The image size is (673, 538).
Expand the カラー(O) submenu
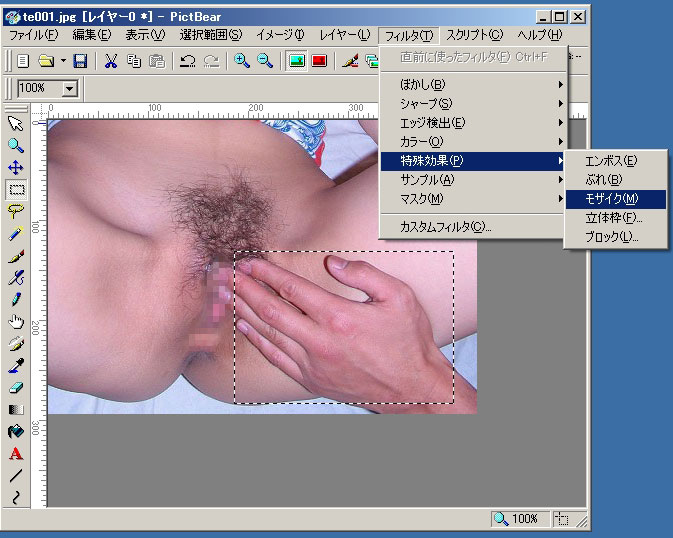[473, 142]
